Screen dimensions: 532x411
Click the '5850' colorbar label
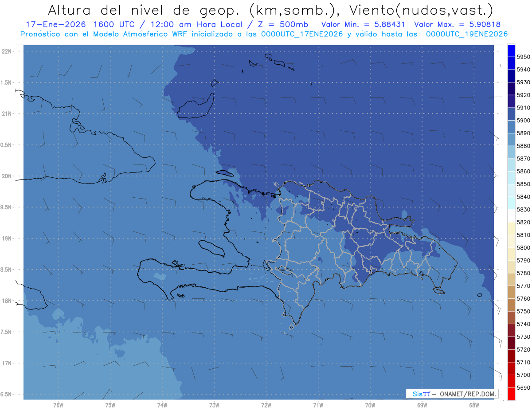click(x=523, y=184)
